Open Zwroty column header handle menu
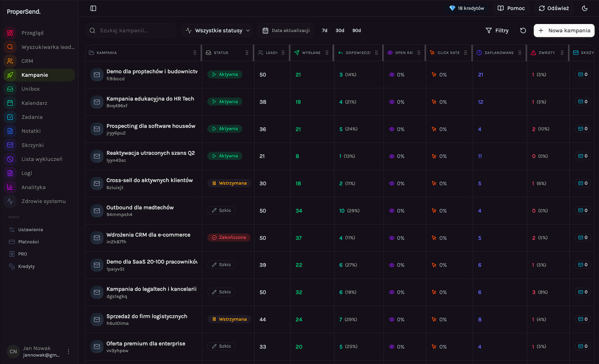The width and height of the screenshot is (599, 364). coord(562,53)
